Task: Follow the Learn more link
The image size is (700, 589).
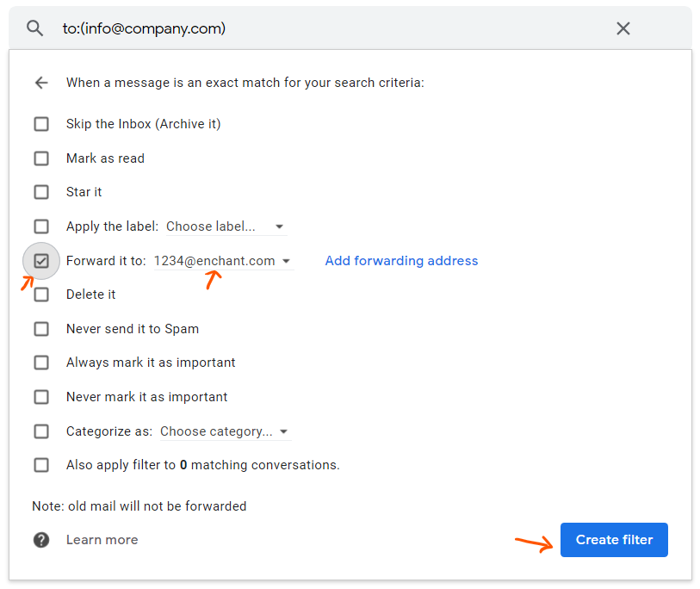Action: click(x=102, y=540)
